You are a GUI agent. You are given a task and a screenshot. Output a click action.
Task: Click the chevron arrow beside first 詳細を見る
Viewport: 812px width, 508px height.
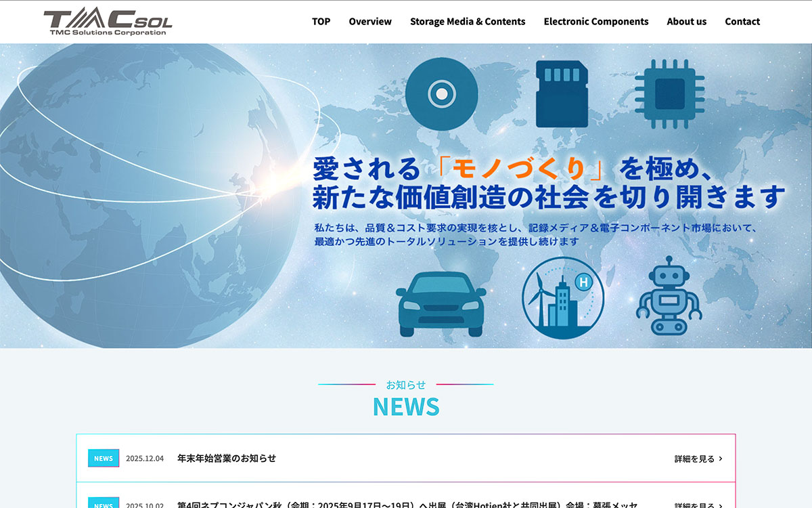(x=721, y=459)
